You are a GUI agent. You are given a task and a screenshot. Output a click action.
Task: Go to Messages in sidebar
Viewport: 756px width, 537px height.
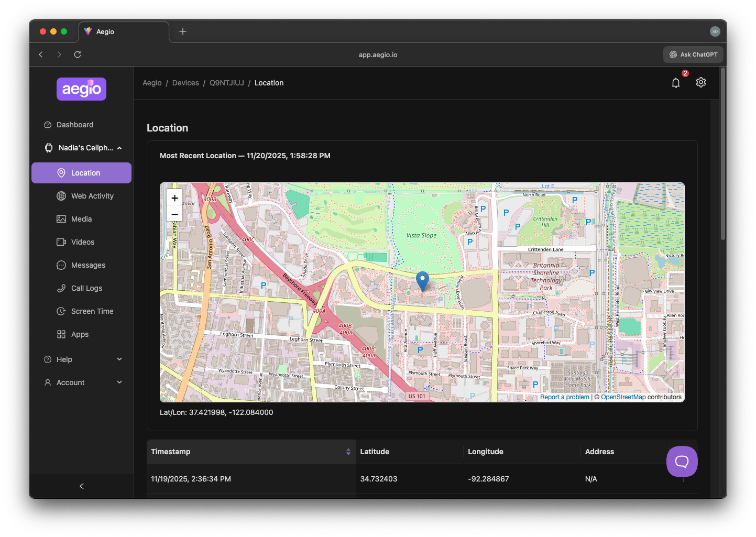point(88,265)
